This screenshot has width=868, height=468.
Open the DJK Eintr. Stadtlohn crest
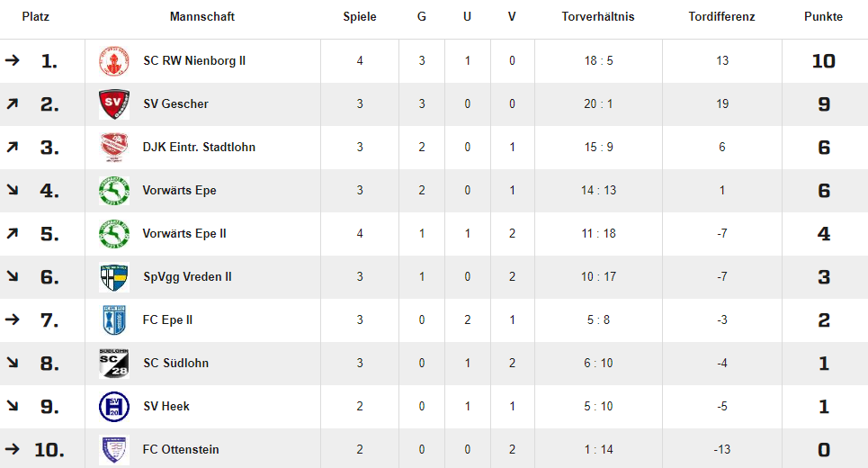pyautogui.click(x=114, y=148)
